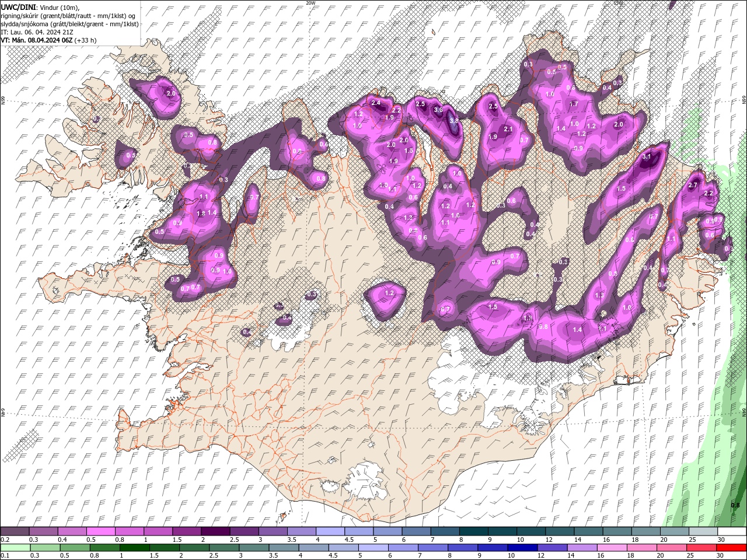The image size is (747, 560).
Task: Click the 3.1 snowfall value in the east
Action: point(647,157)
